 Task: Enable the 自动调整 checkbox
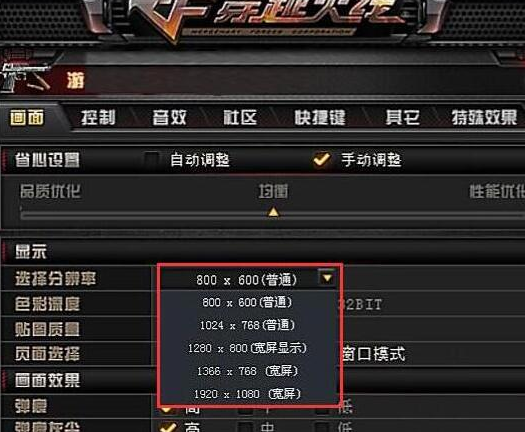coord(152,159)
